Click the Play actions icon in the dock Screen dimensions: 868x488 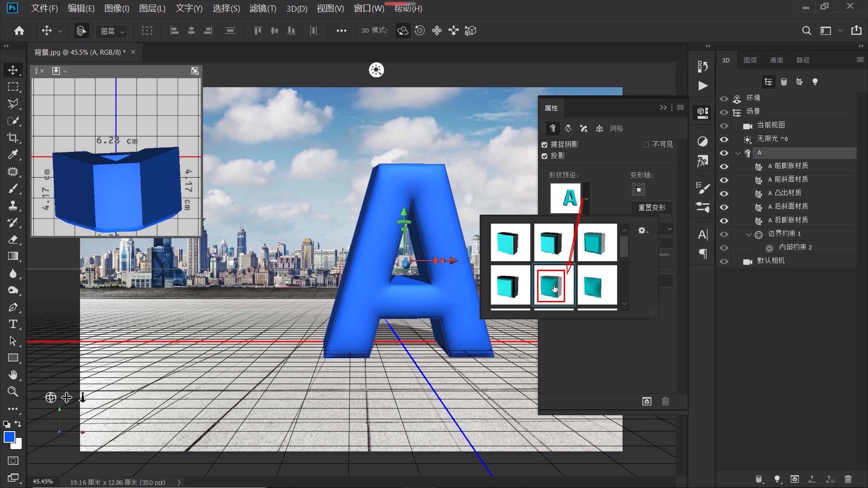pos(703,86)
